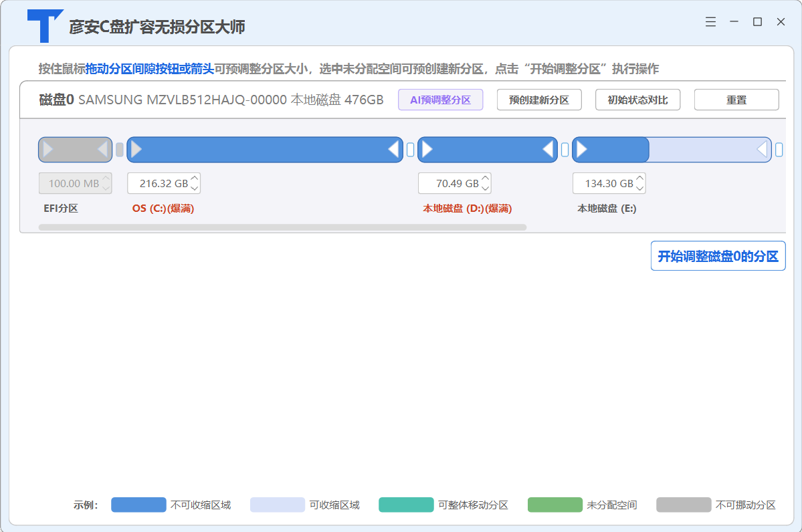
Task: Increase D: partition size with up stepper
Action: pos(486,178)
